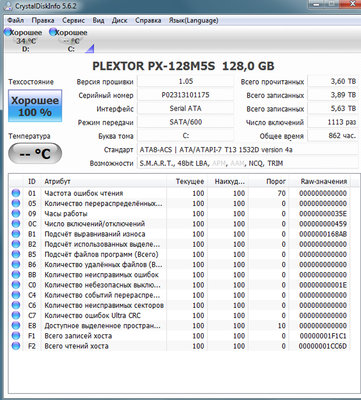Click the -- °C temperature button
Viewport: 361px width, 400px height.
click(35, 154)
